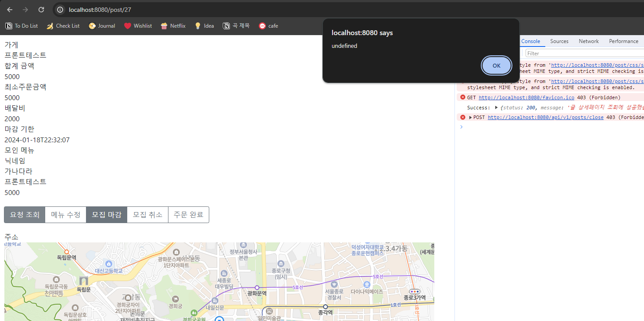Go back with the browser back arrow

pos(10,10)
